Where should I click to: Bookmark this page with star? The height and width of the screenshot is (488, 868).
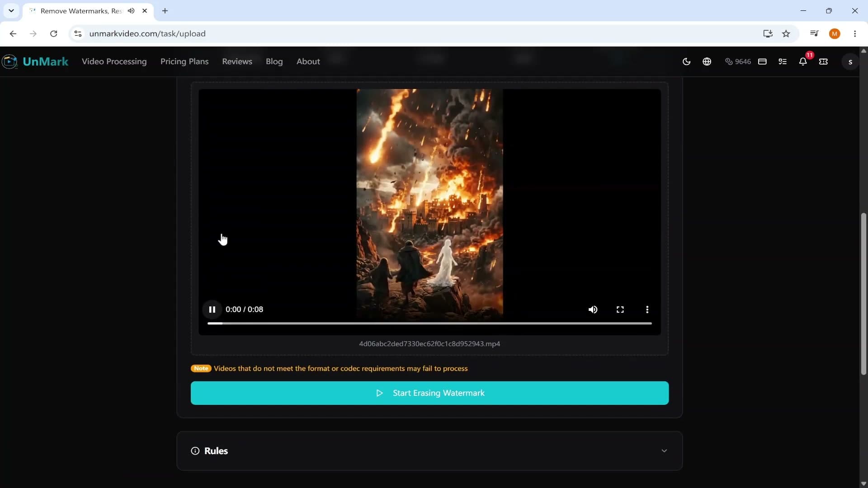[786, 34]
